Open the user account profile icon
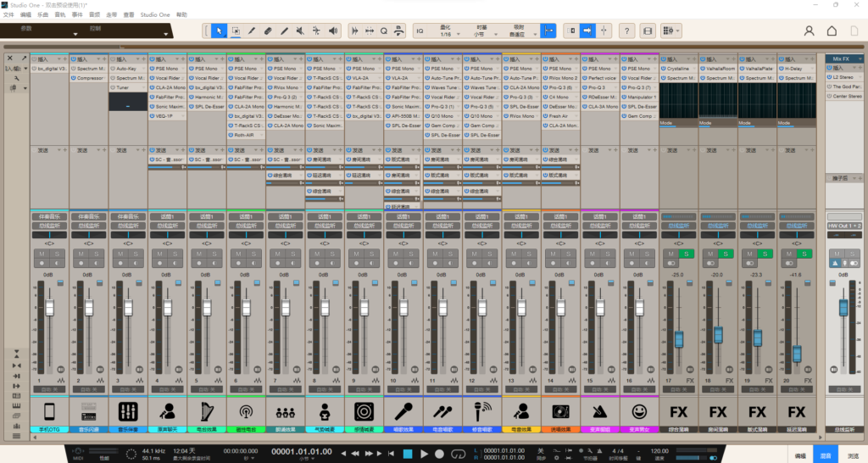Image resolution: width=868 pixels, height=463 pixels. (x=809, y=31)
